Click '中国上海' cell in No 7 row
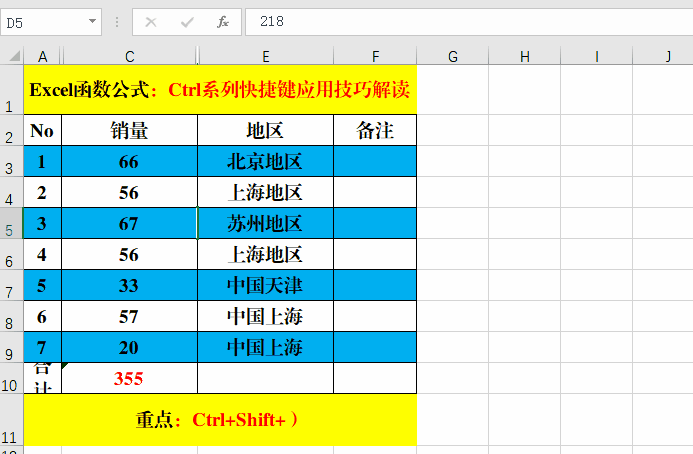 (x=266, y=347)
